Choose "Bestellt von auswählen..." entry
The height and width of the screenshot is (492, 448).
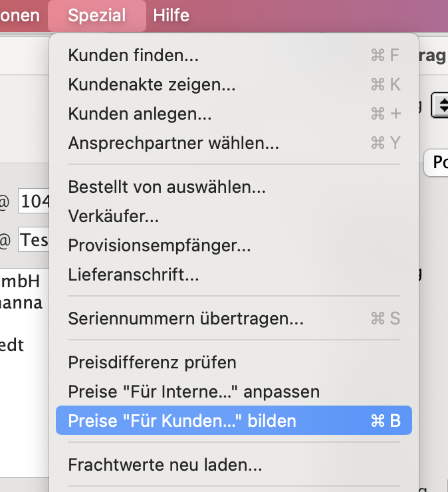pyautogui.click(x=167, y=187)
